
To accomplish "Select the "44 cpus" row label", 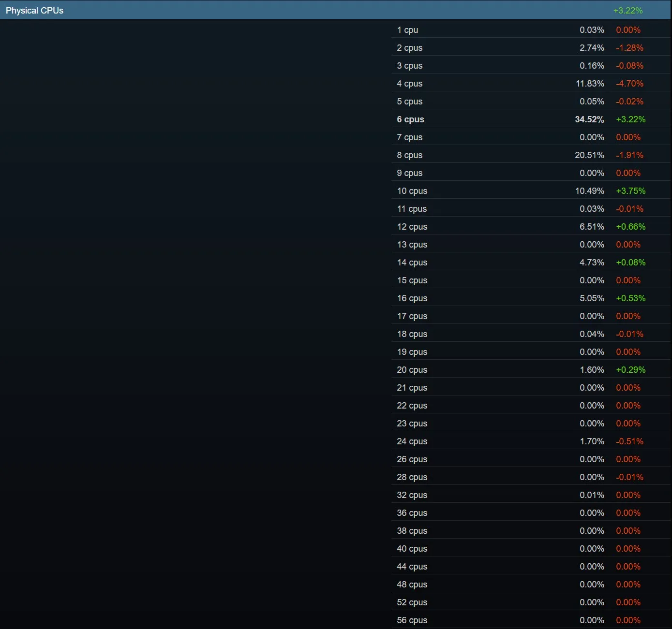I will click(x=412, y=567).
